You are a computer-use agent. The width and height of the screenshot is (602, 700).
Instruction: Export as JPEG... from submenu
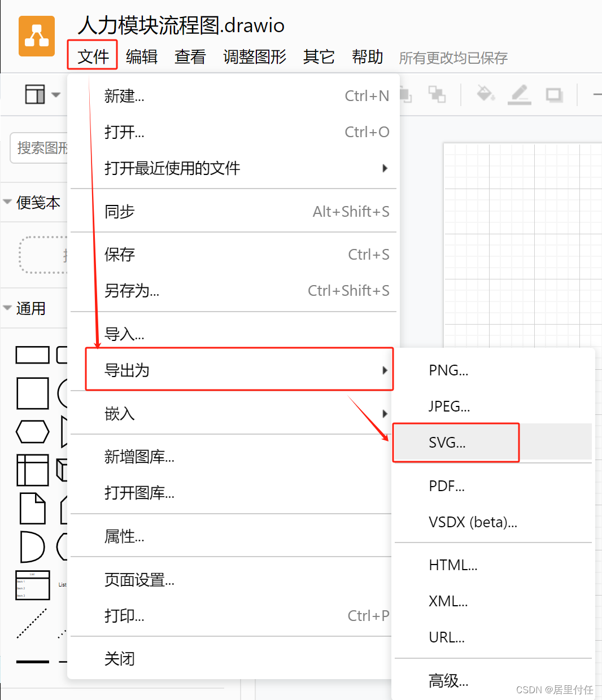click(x=493, y=406)
